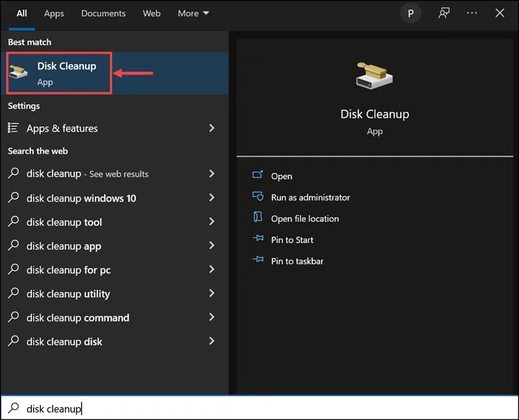Click the Pin to Start pin icon
Image resolution: width=519 pixels, height=420 pixels.
click(x=258, y=238)
